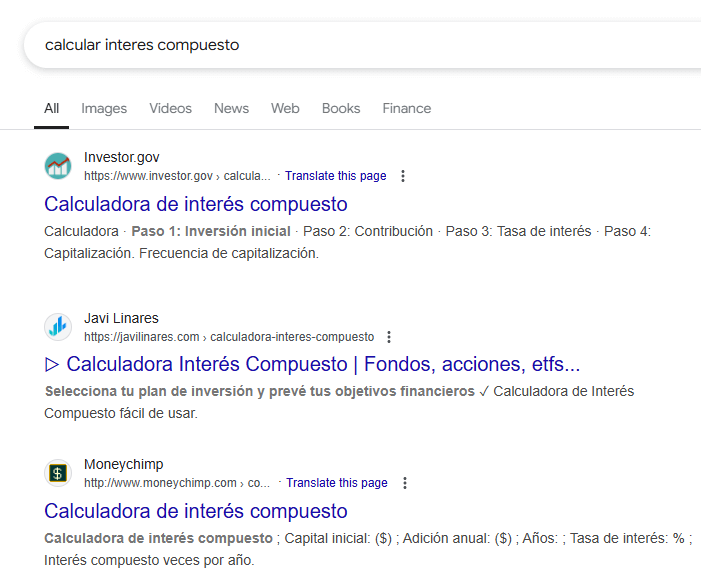Click the investor.gov URL breadcrumb
Screen dimensions: 701x581
[x=177, y=176]
